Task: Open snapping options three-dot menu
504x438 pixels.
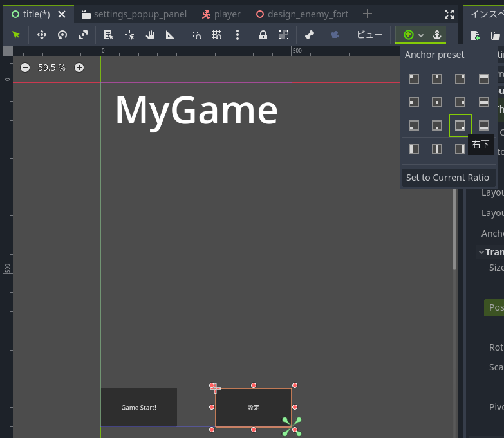Action: tap(238, 35)
